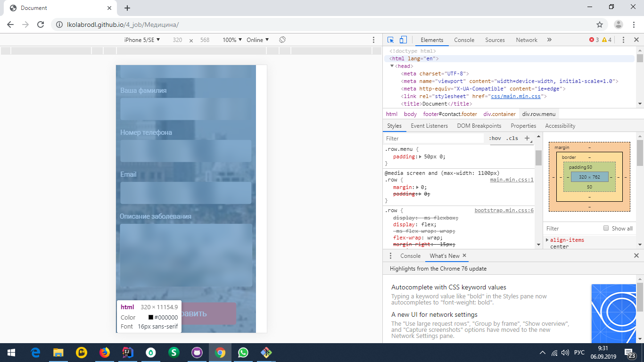Open WhatsApp from taskbar

(243, 353)
